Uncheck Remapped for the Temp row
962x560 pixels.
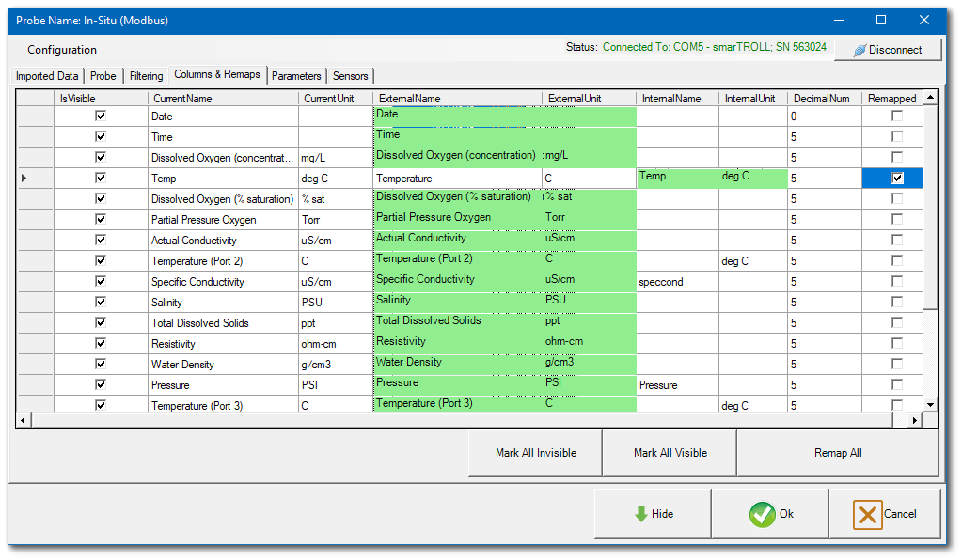897,179
